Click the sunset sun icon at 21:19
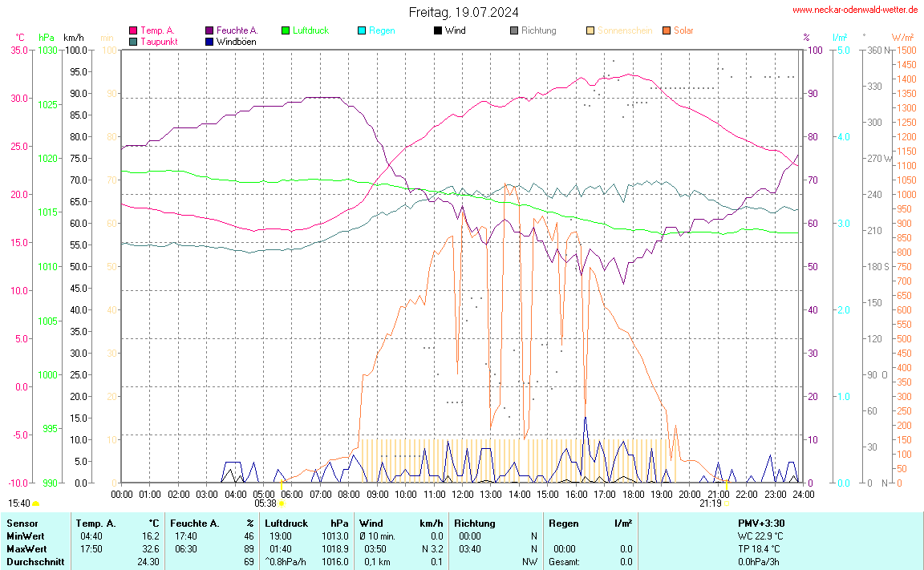 727,503
